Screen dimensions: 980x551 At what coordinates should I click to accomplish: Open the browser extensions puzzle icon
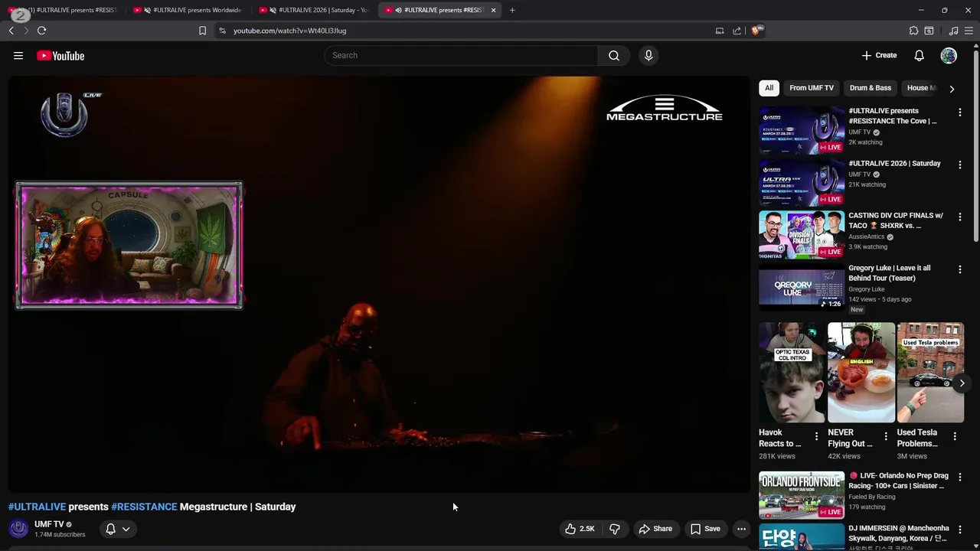[913, 31]
